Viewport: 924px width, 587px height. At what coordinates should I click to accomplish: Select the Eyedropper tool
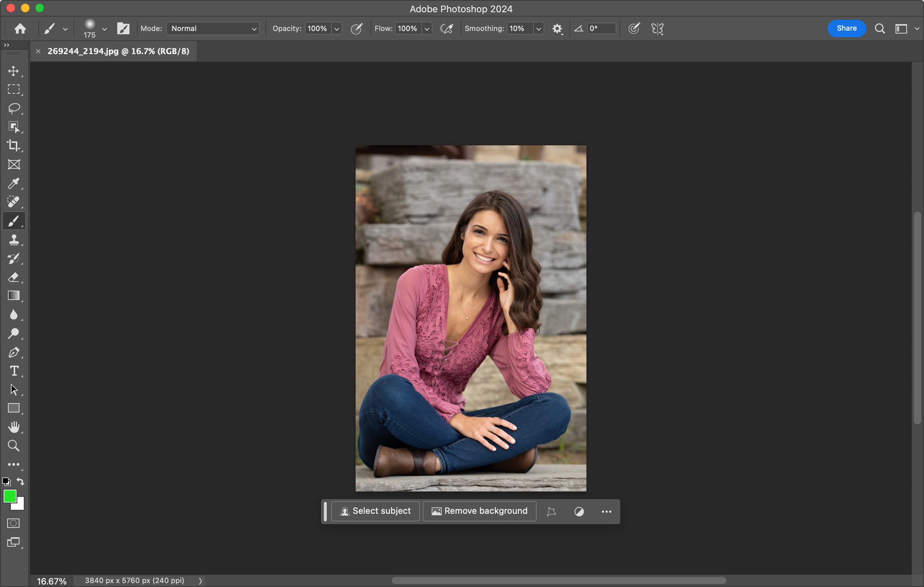click(14, 183)
